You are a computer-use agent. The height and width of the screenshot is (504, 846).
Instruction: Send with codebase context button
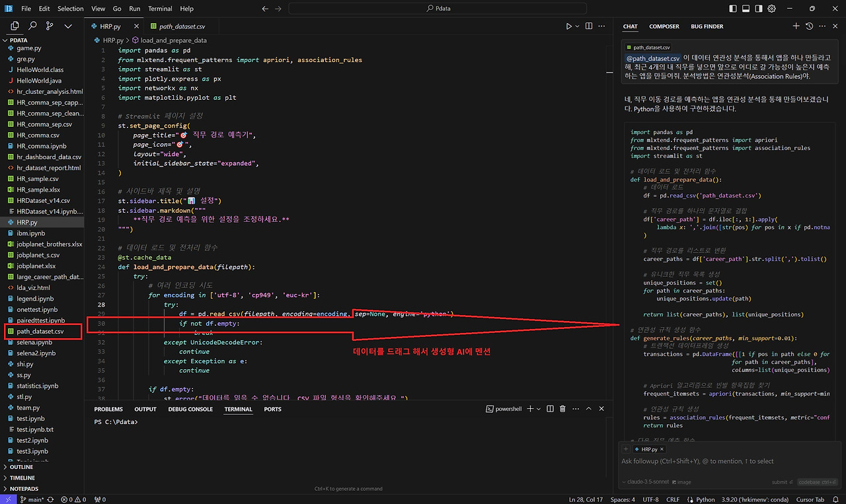pyautogui.click(x=818, y=482)
